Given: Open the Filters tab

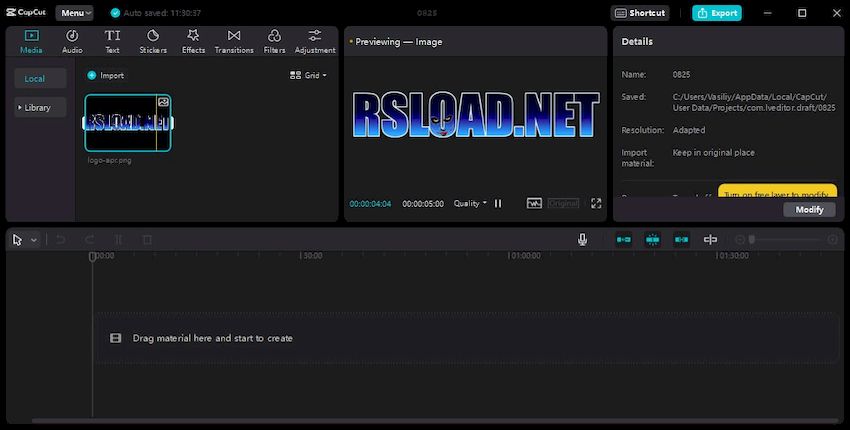Looking at the screenshot, I should coord(274,41).
